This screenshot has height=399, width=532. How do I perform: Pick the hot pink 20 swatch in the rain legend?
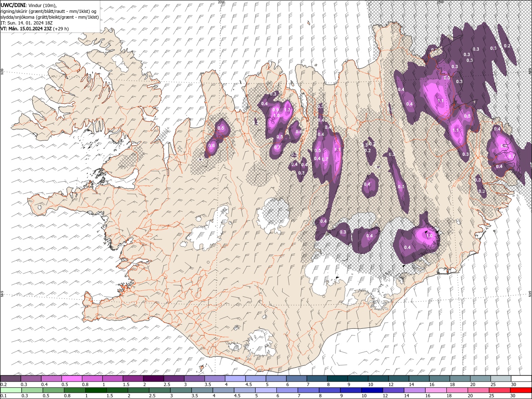(478, 390)
